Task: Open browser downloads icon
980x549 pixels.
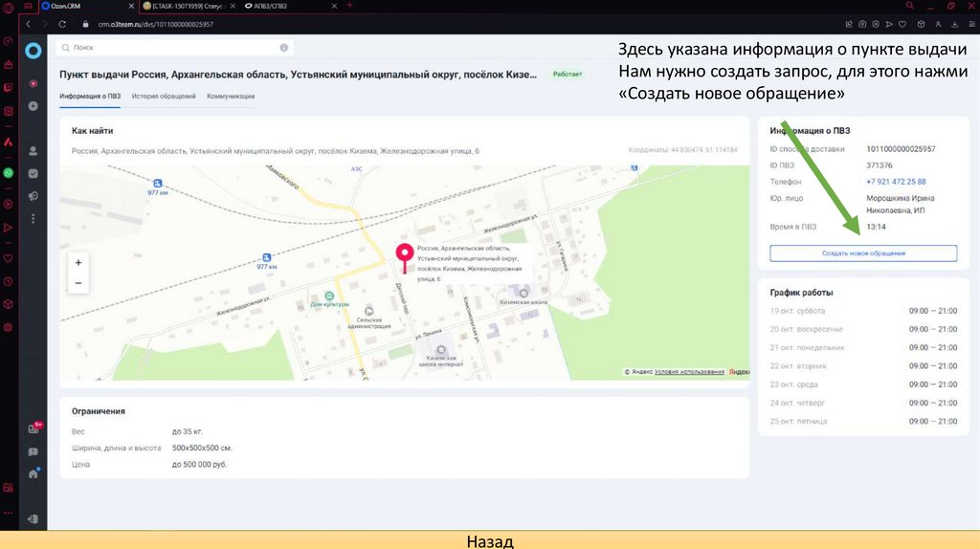Action: coord(955,24)
